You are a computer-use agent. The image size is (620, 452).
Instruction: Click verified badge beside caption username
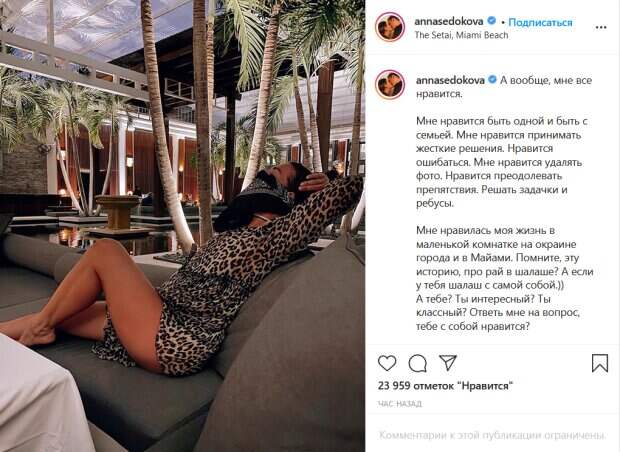[x=492, y=80]
